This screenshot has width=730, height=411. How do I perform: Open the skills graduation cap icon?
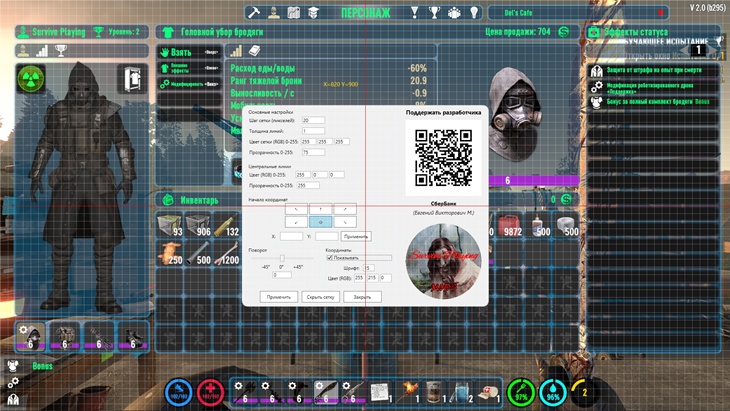(x=313, y=13)
